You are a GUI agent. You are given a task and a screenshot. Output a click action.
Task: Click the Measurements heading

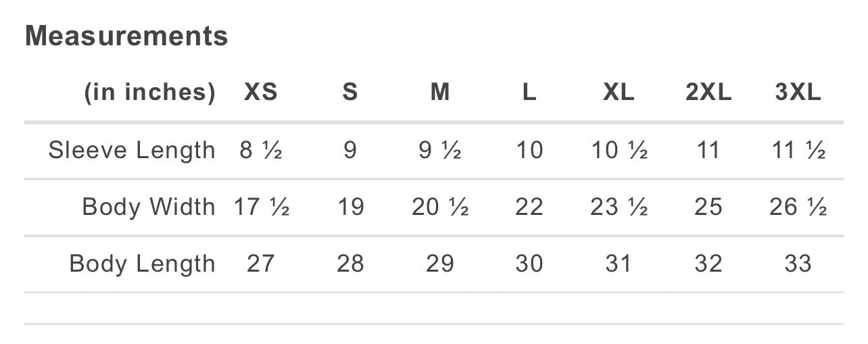(126, 36)
